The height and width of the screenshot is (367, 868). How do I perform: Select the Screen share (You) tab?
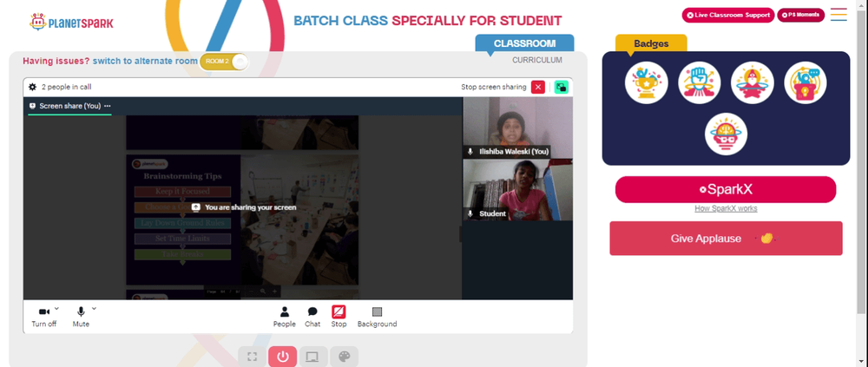point(69,106)
